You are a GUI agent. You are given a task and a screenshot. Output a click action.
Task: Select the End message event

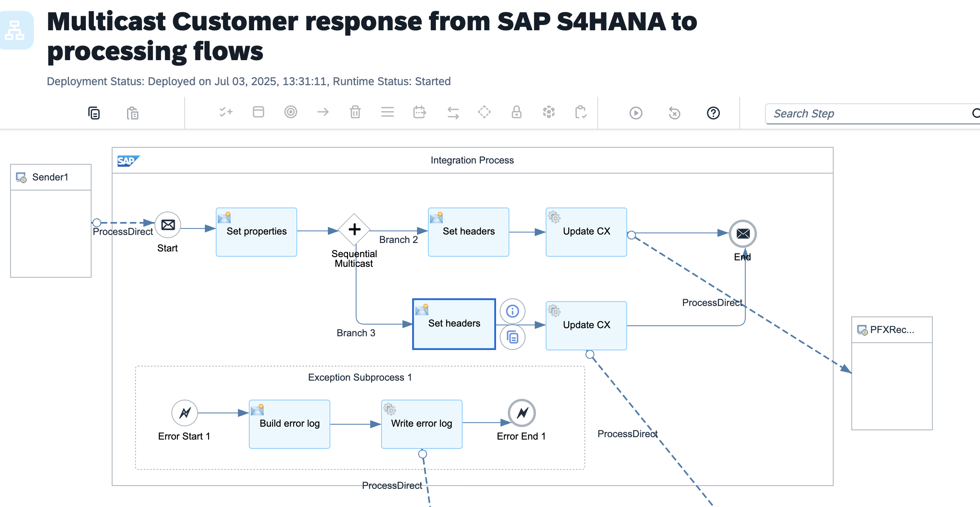742,233
